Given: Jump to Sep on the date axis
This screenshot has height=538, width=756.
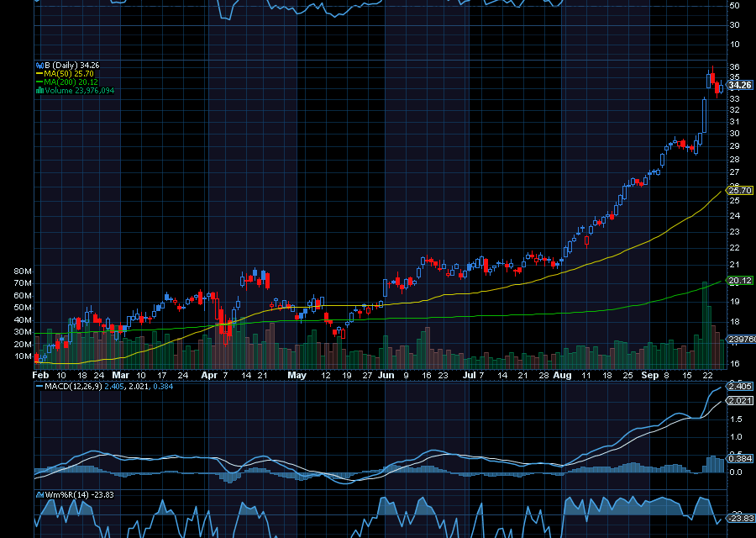Looking at the screenshot, I should pos(650,376).
